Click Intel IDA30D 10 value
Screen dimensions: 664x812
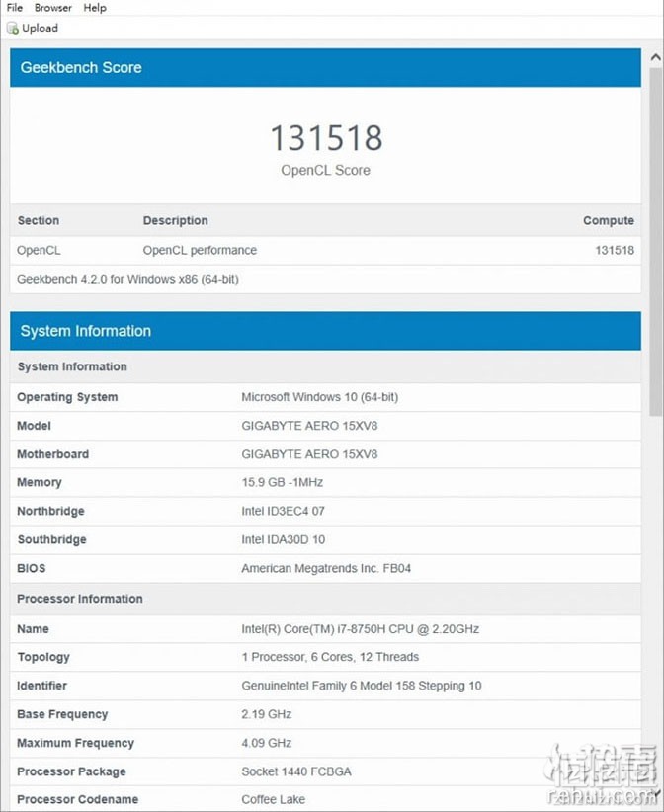coord(284,539)
